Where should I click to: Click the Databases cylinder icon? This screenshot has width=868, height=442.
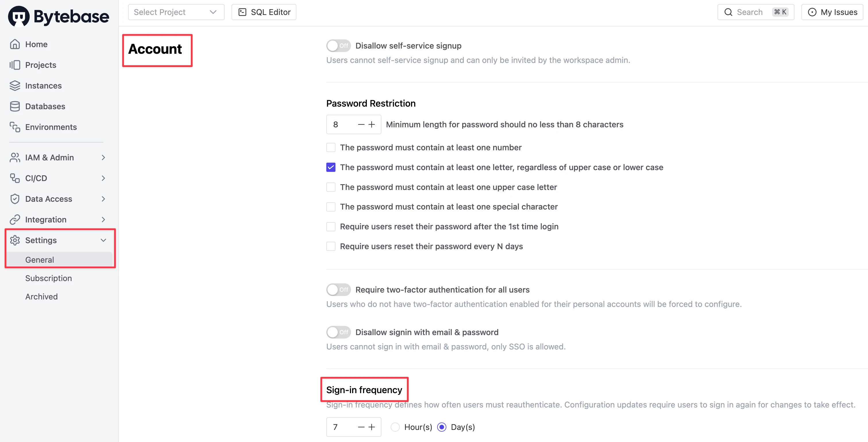click(x=15, y=106)
